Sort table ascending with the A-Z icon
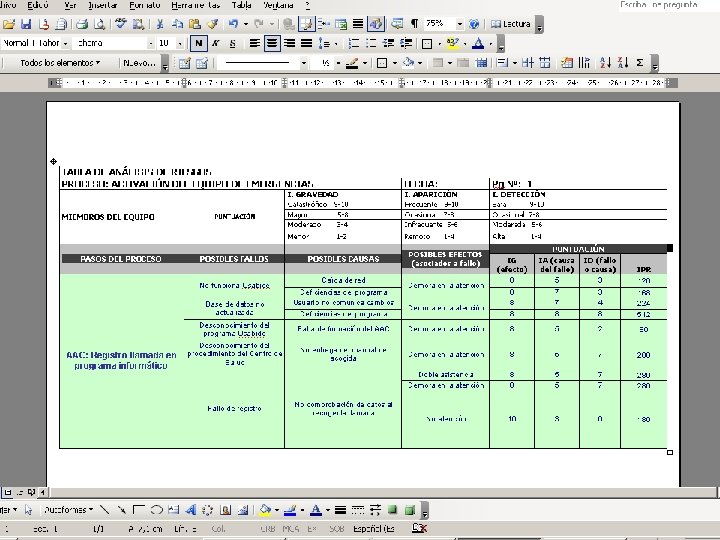 (606, 63)
